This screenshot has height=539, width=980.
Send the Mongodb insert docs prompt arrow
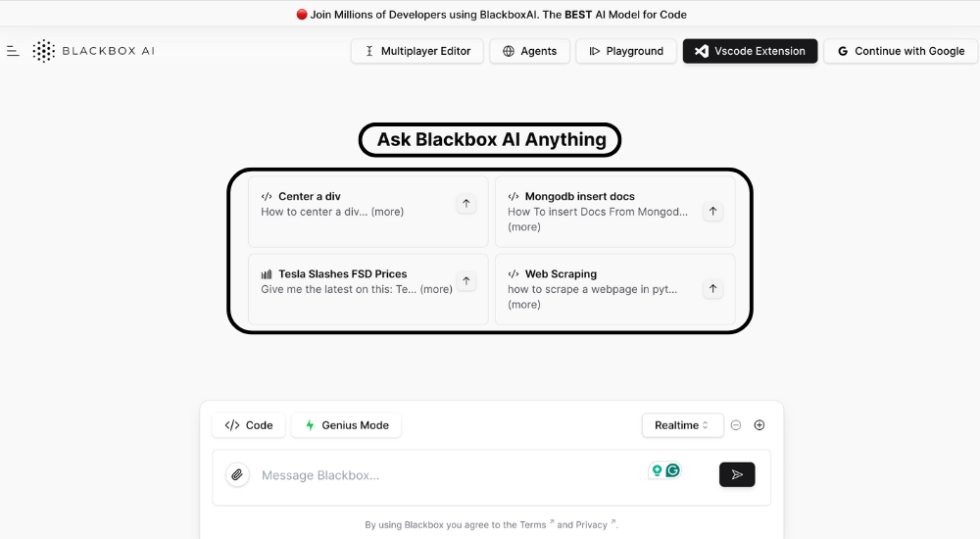click(712, 212)
